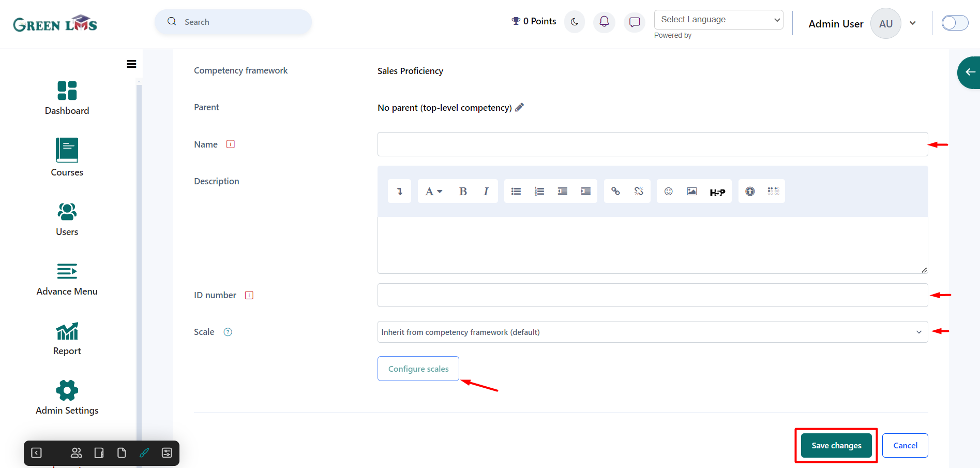Cancel editing the competency

click(905, 446)
